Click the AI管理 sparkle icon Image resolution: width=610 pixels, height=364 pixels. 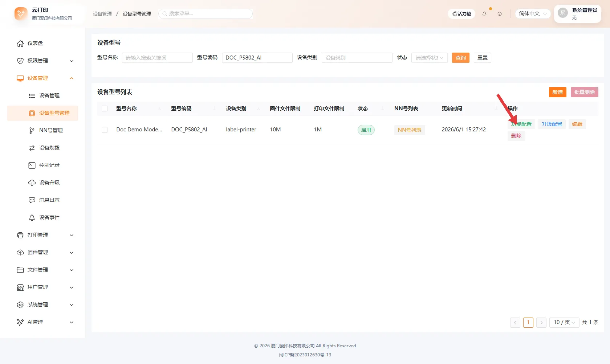pos(20,322)
